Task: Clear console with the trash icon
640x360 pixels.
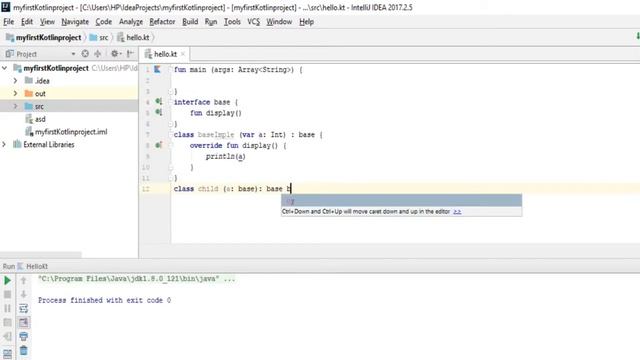Action: pyautogui.click(x=23, y=350)
